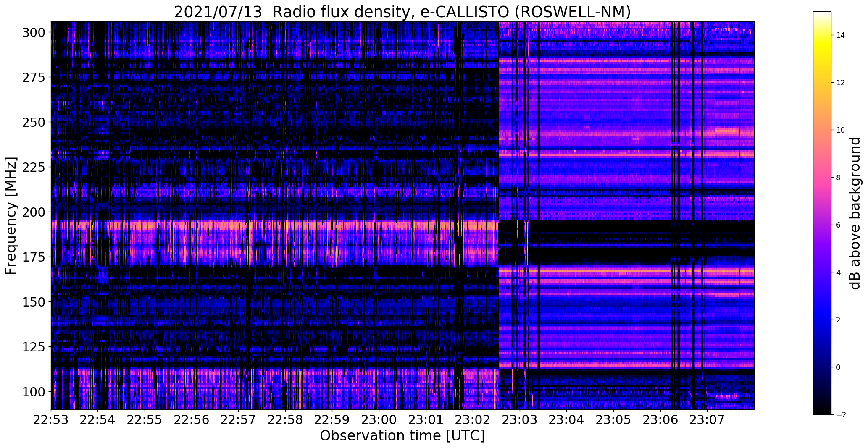Click the 23:05 time tick label
Viewport: 868px width, 448px height.
pos(613,420)
